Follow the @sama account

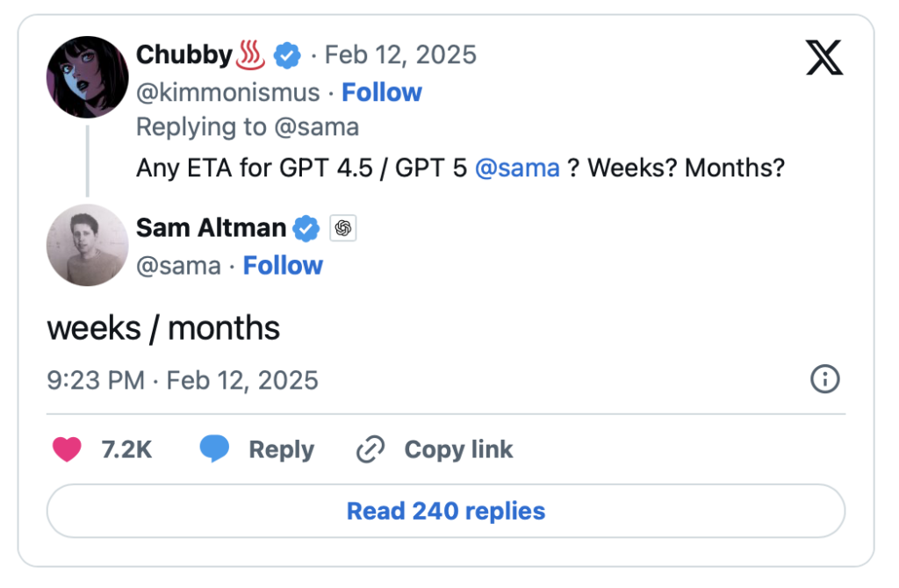(283, 265)
